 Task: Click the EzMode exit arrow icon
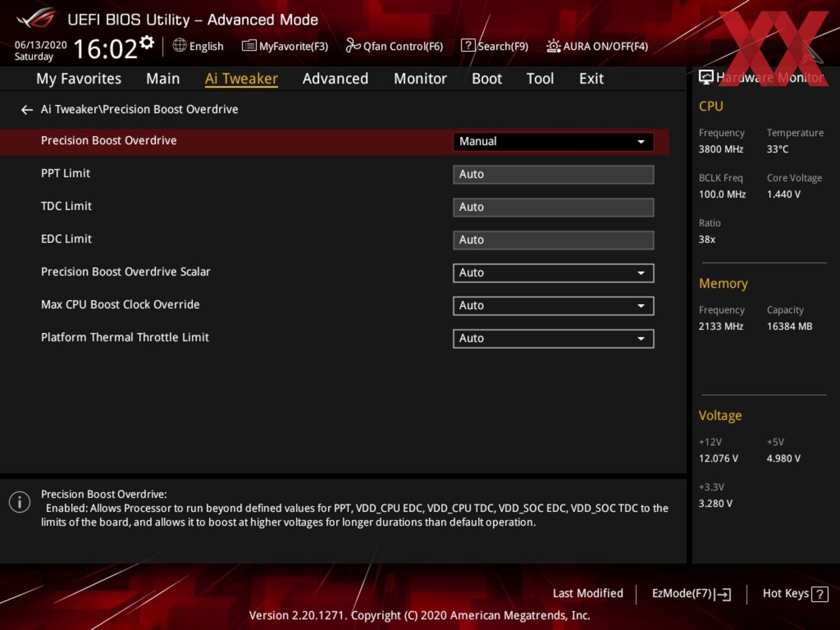click(x=723, y=594)
